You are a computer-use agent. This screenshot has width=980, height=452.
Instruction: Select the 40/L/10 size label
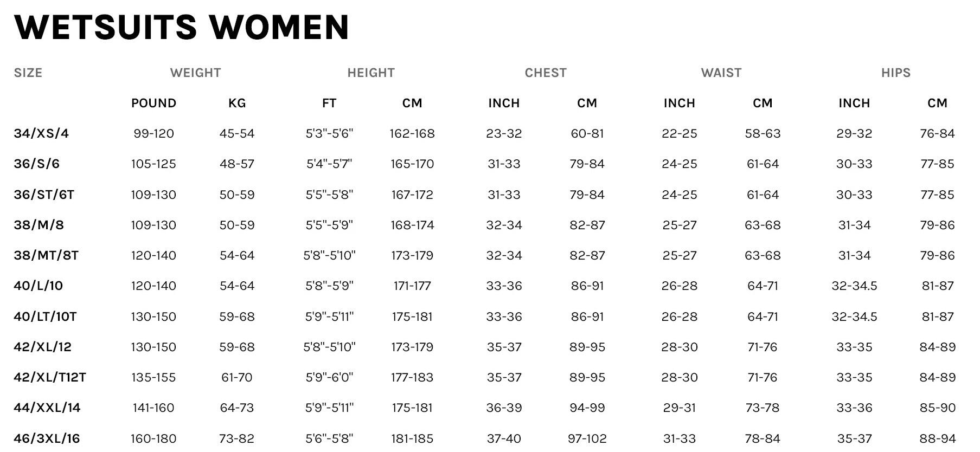39,286
